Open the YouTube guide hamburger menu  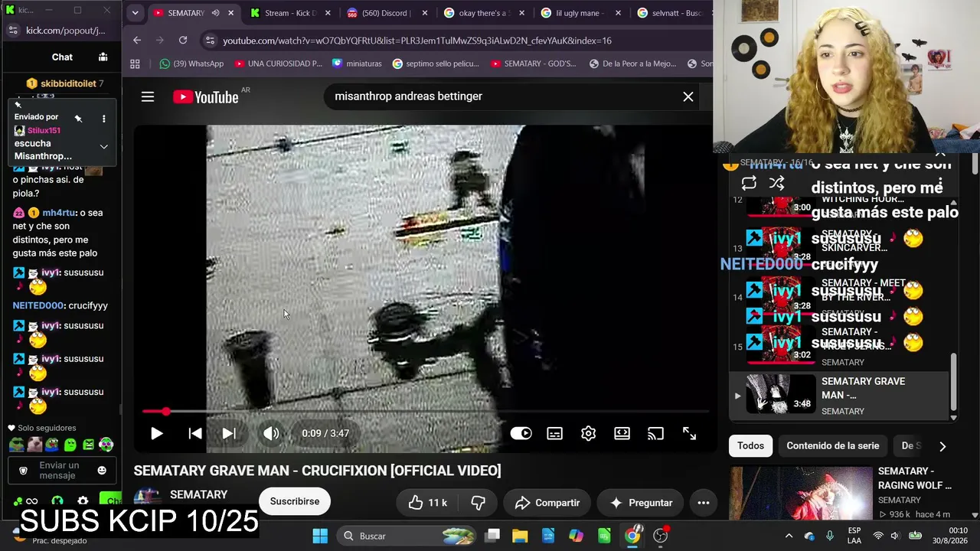pyautogui.click(x=148, y=96)
